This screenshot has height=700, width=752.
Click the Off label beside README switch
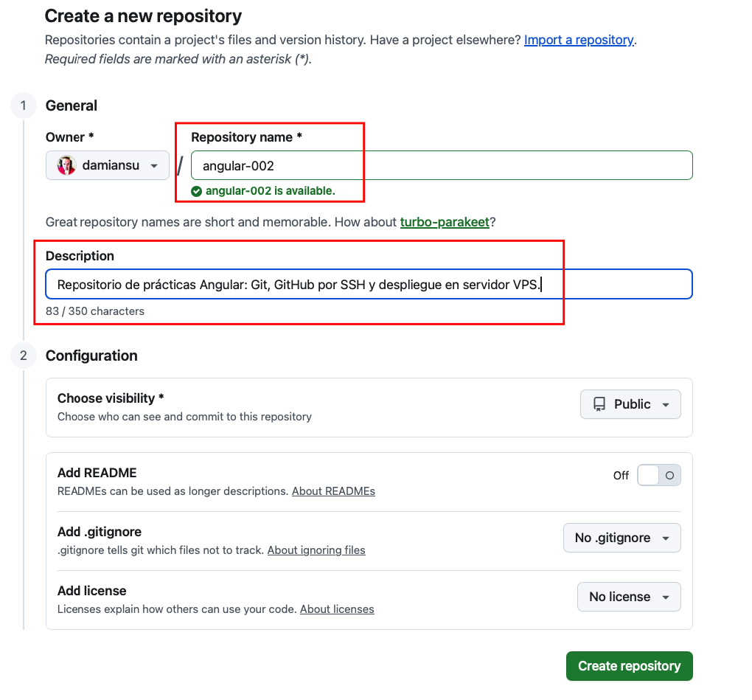coord(621,476)
